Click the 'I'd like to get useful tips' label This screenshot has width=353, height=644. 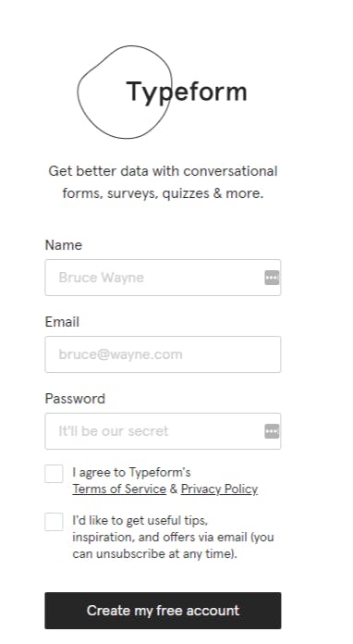pyautogui.click(x=140, y=520)
